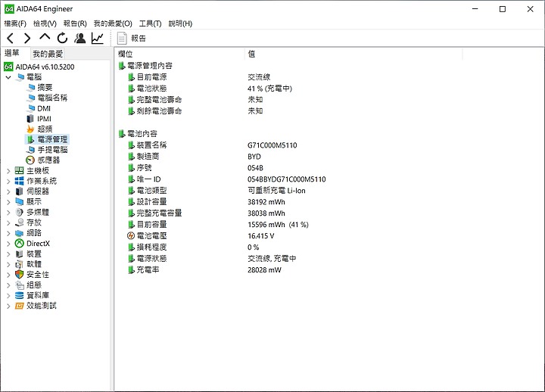The width and height of the screenshot is (545, 392).
Task: Select the 組態 icon in tree
Action: (x=20, y=285)
